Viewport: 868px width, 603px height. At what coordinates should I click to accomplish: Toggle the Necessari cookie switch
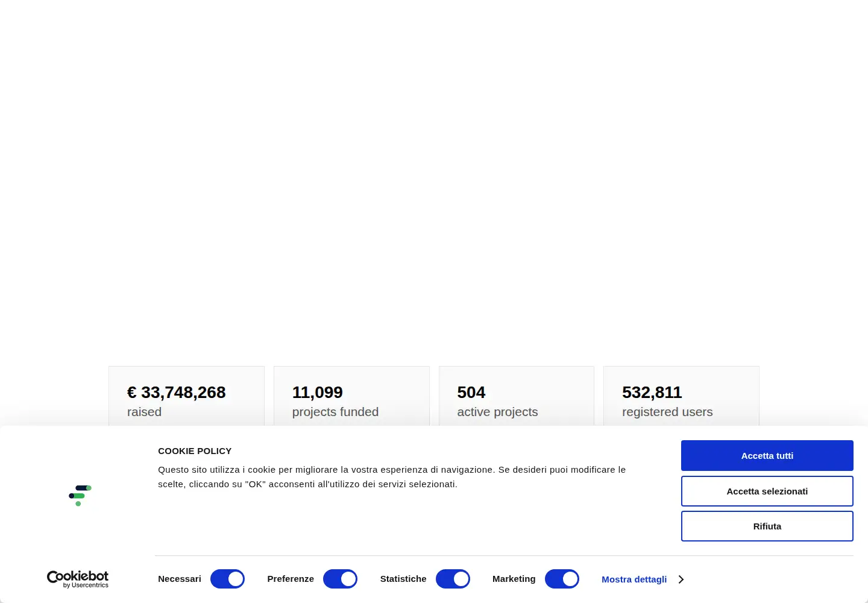[x=227, y=579]
